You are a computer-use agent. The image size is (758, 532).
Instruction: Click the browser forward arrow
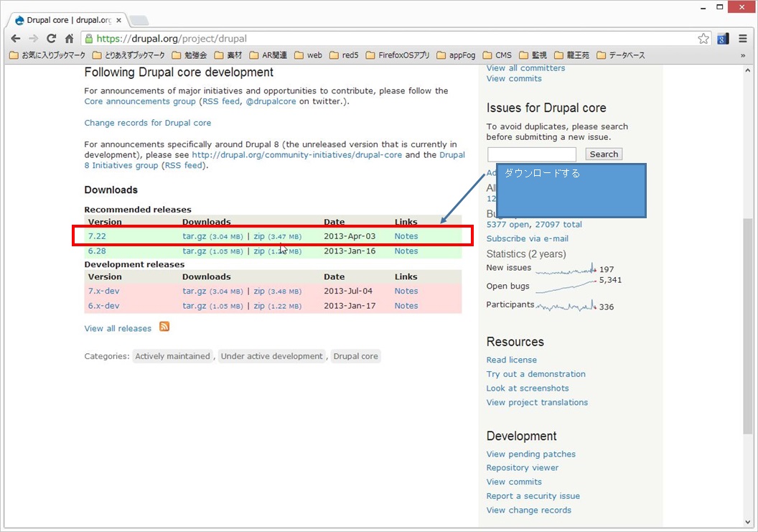(x=33, y=39)
